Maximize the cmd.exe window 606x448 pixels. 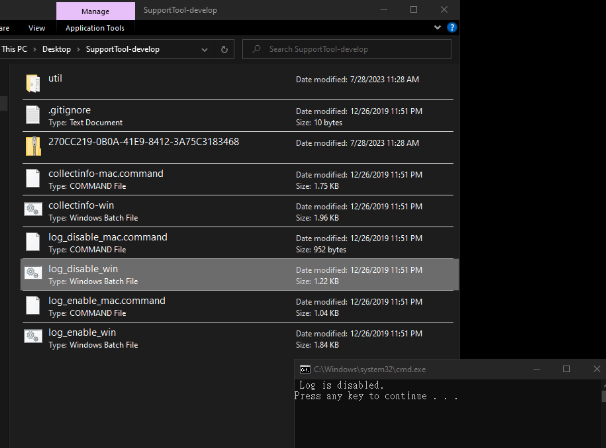pos(566,369)
